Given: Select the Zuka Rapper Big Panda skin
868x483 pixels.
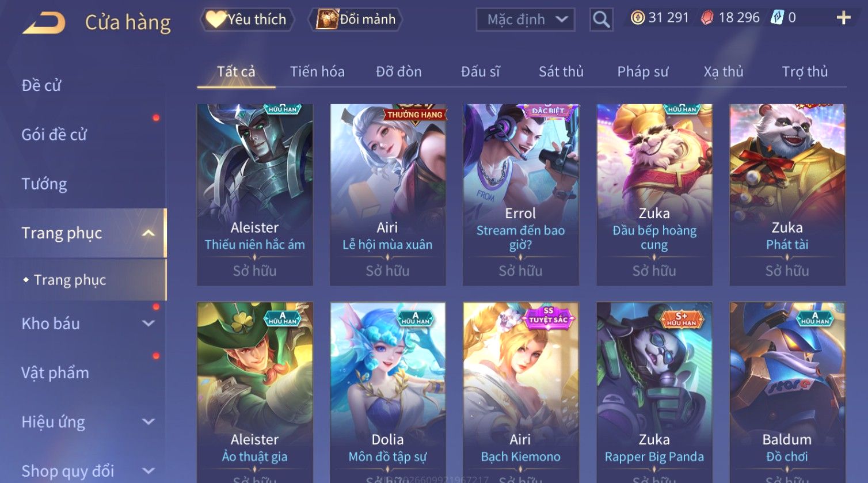Looking at the screenshot, I should click(654, 393).
